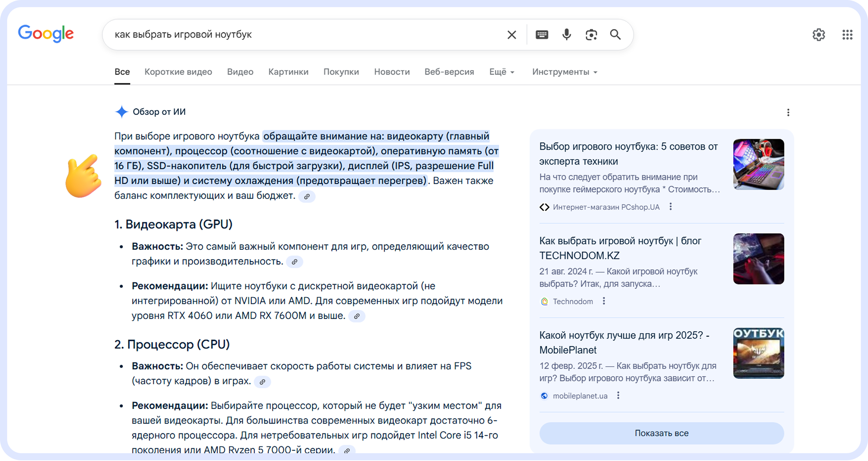Click the Показать все button
The image size is (868, 461).
pyautogui.click(x=661, y=433)
